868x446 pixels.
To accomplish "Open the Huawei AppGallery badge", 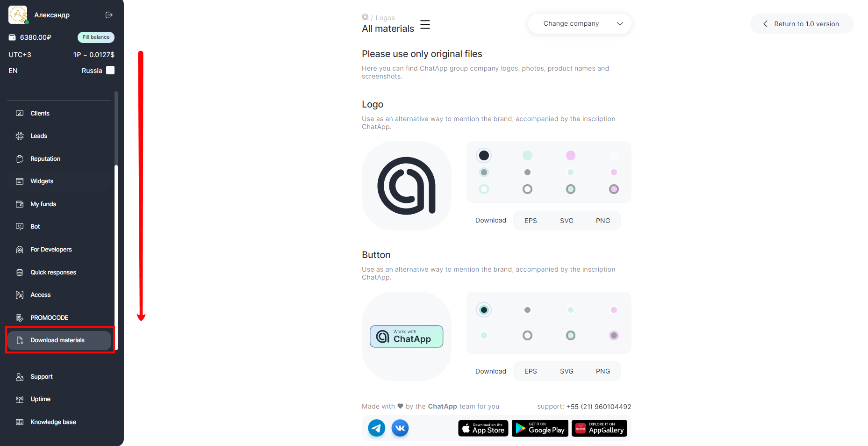I will click(599, 428).
